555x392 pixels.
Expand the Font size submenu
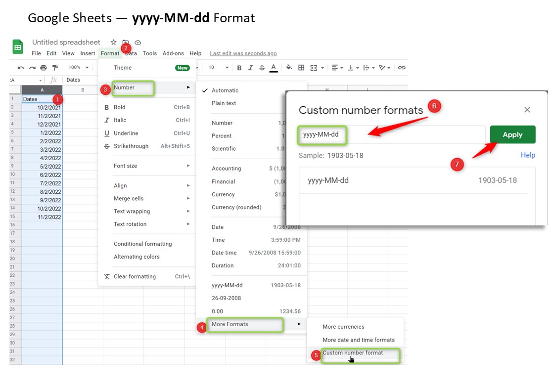click(x=147, y=166)
